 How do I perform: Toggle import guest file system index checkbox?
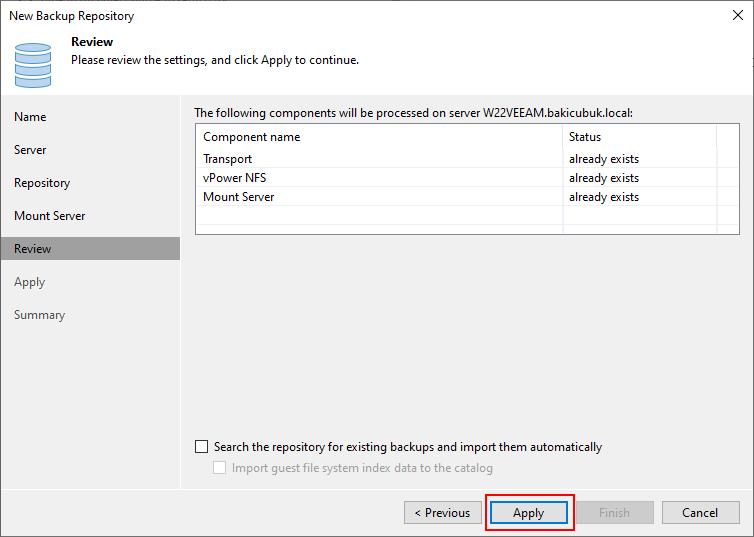[219, 468]
